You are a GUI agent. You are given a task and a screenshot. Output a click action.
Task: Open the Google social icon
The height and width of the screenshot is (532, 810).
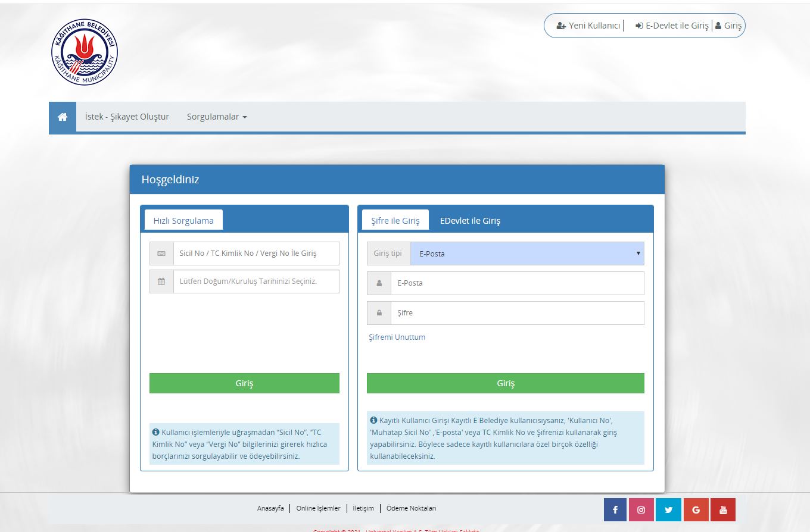tap(696, 510)
